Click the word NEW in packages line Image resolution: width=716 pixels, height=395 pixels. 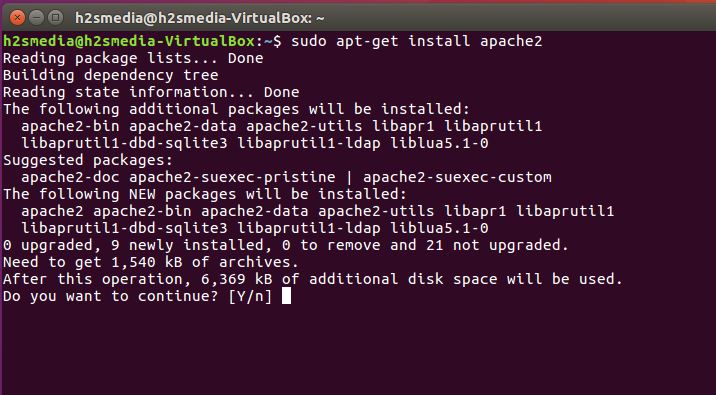point(142,194)
